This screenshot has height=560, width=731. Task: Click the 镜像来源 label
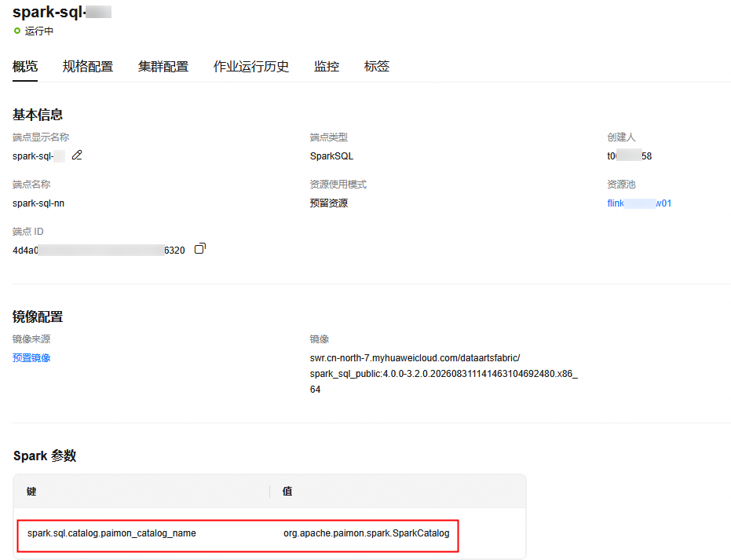pyautogui.click(x=31, y=339)
